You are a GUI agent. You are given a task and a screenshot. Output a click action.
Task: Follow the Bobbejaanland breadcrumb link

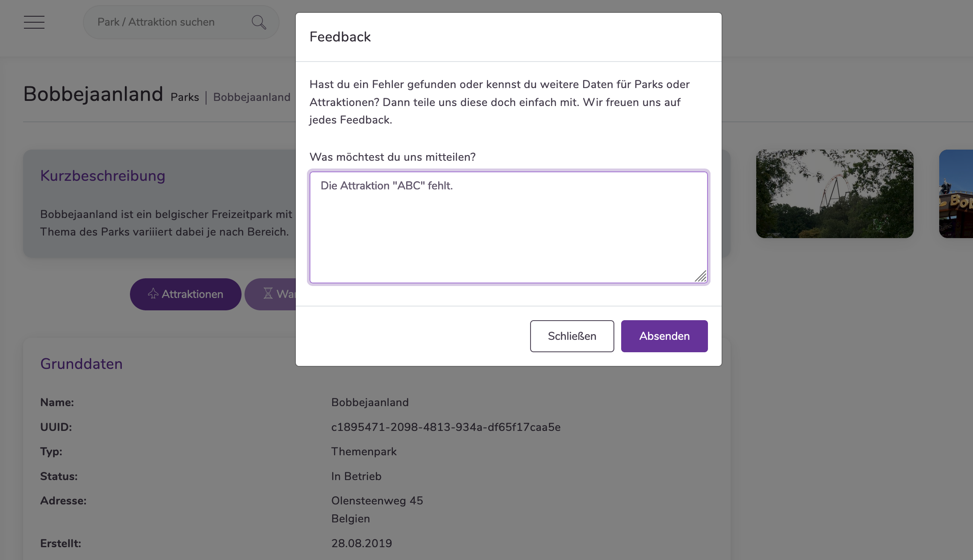252,97
